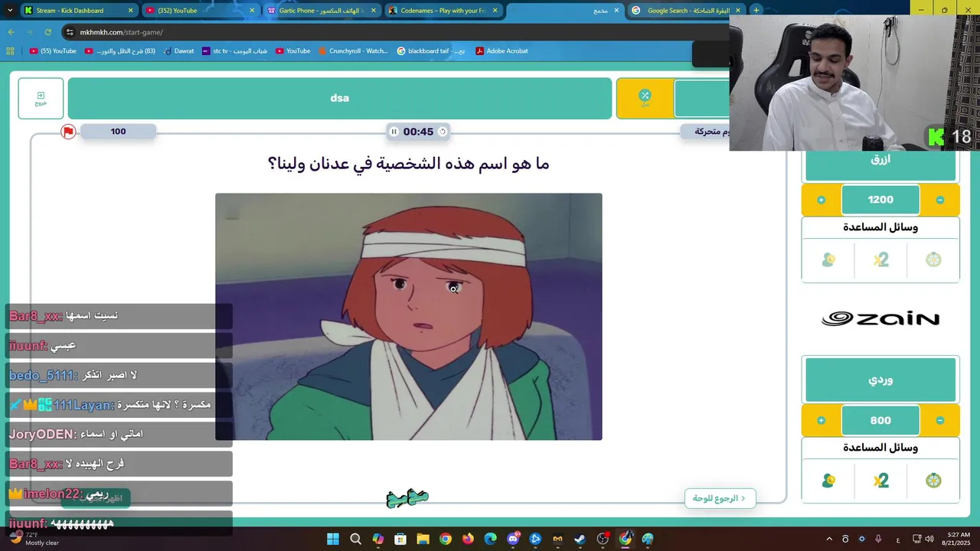This screenshot has width=980, height=551.
Task: Open Steam from the taskbar
Action: point(580,539)
